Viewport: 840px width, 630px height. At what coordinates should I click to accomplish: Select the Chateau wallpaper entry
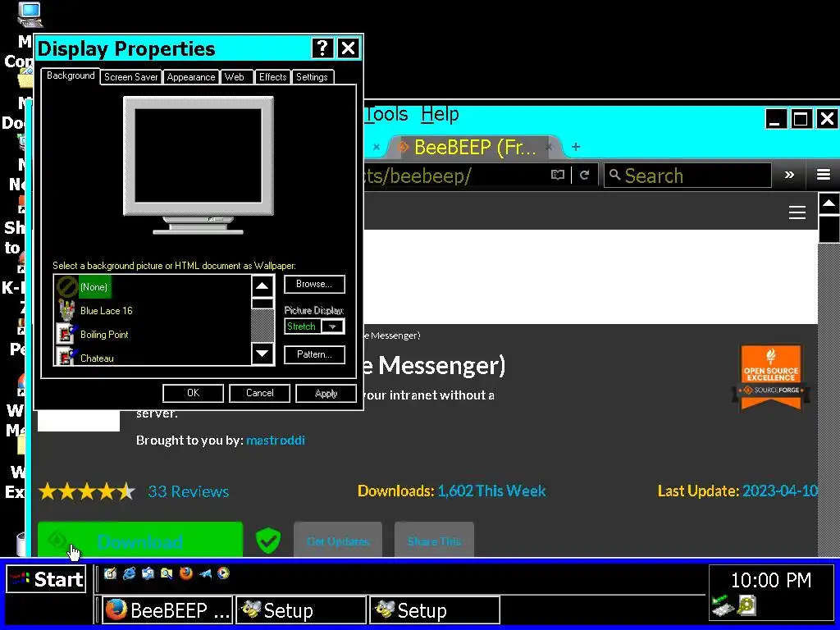tap(97, 358)
